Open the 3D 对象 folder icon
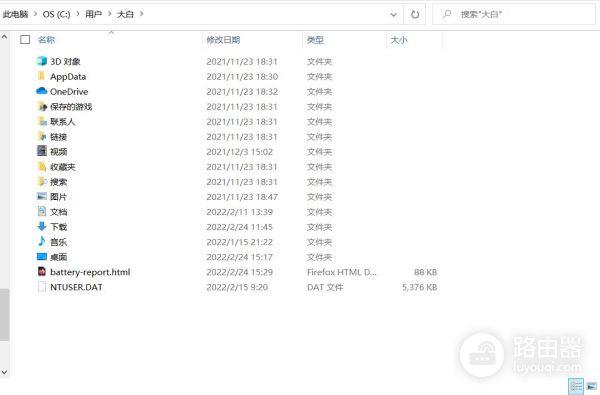600x395 pixels. [42, 61]
